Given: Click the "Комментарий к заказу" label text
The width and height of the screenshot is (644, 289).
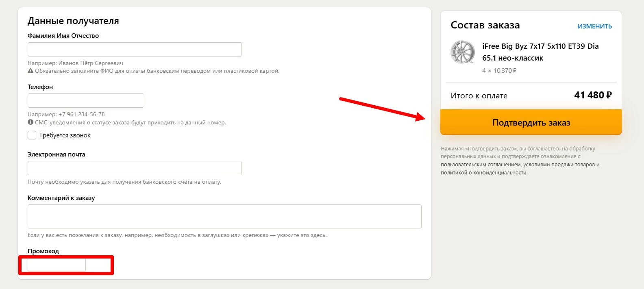Looking at the screenshot, I should coord(61,198).
